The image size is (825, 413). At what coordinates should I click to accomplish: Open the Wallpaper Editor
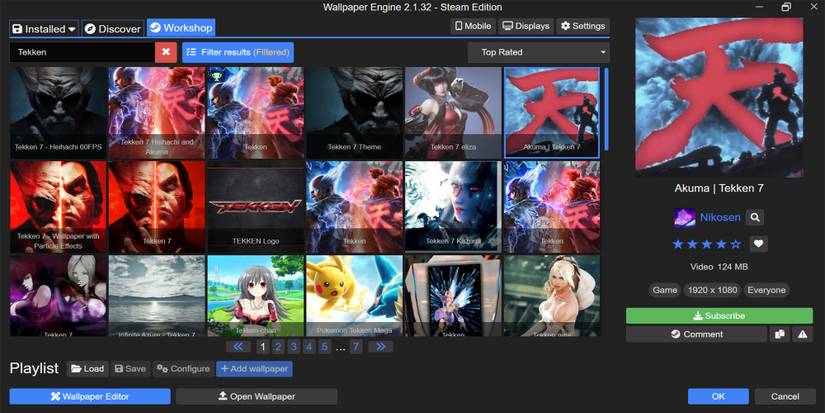click(x=90, y=397)
